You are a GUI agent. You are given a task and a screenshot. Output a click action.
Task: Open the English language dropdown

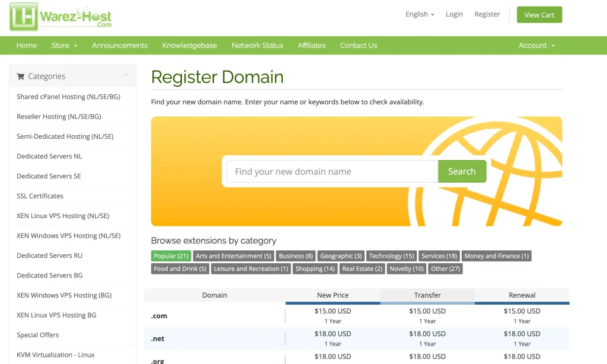419,14
